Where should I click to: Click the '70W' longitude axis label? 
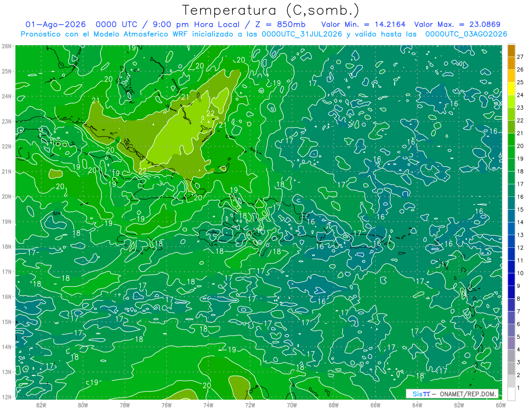(292, 405)
